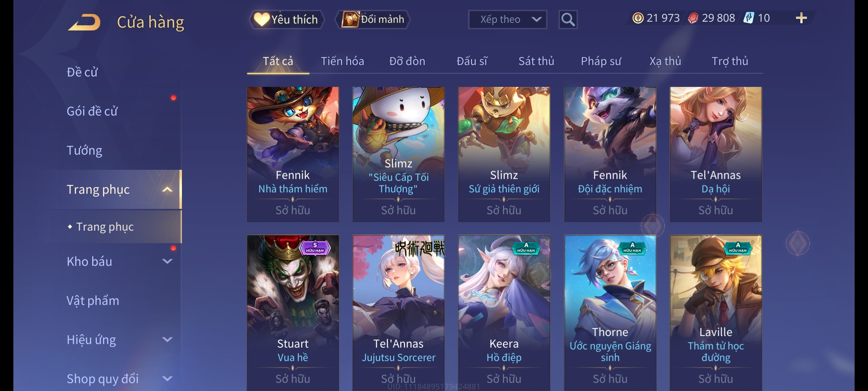Open the Gói đề cử menu
The image size is (868, 391).
pos(92,111)
